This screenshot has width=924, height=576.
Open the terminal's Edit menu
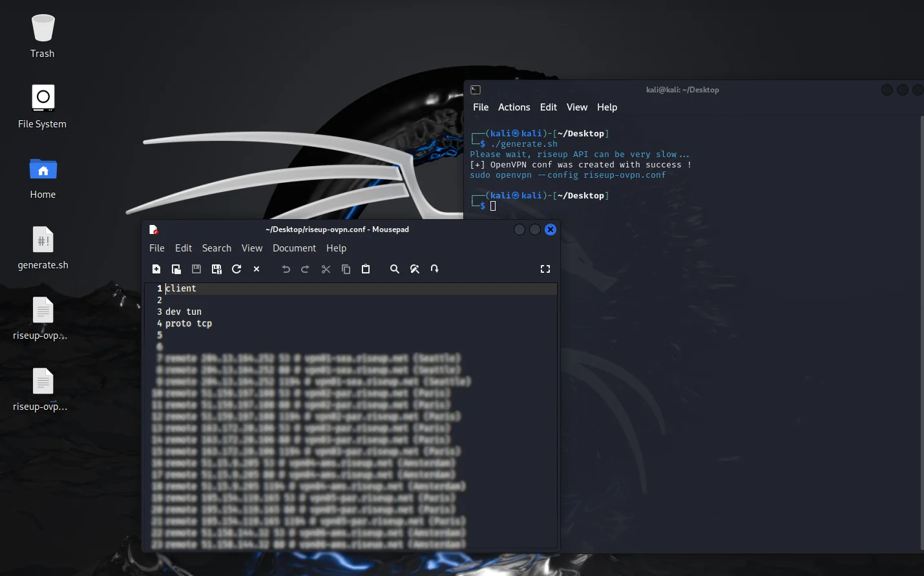[x=549, y=107]
